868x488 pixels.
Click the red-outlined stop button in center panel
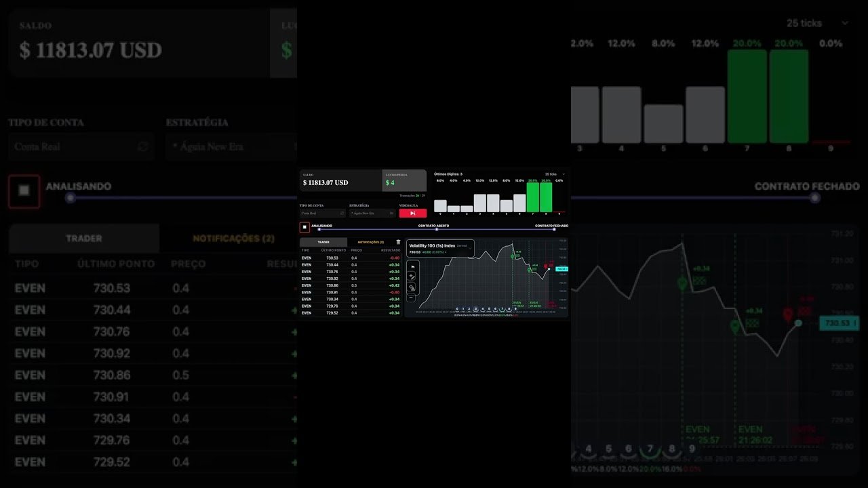[304, 227]
